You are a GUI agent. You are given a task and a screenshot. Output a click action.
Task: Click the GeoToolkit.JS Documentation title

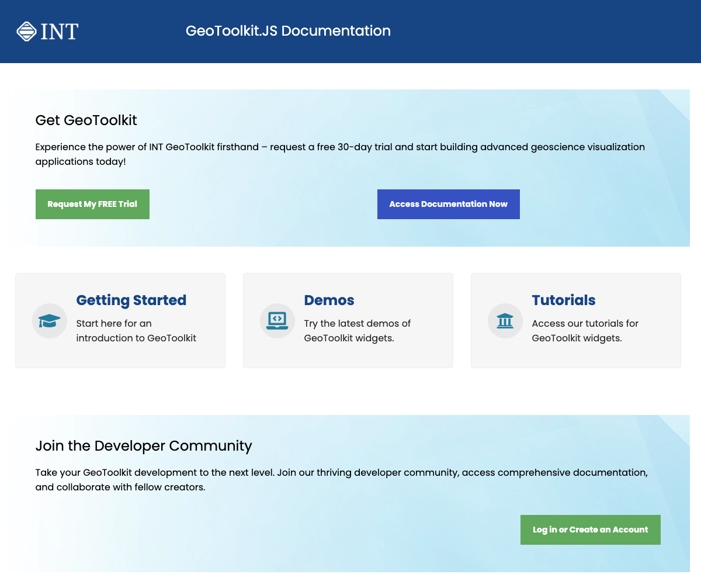click(x=288, y=31)
